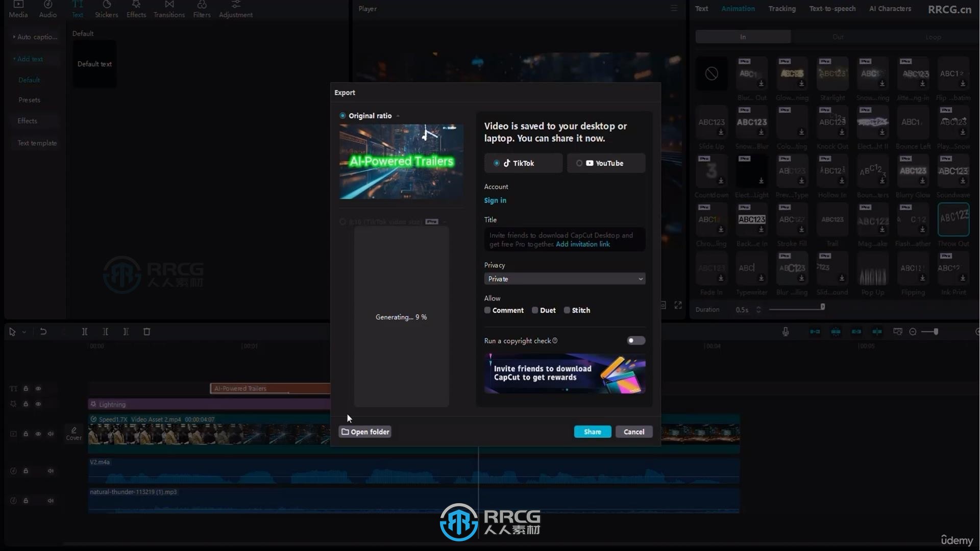The width and height of the screenshot is (980, 551).
Task: Hide the text track with eye icon
Action: 38,389
